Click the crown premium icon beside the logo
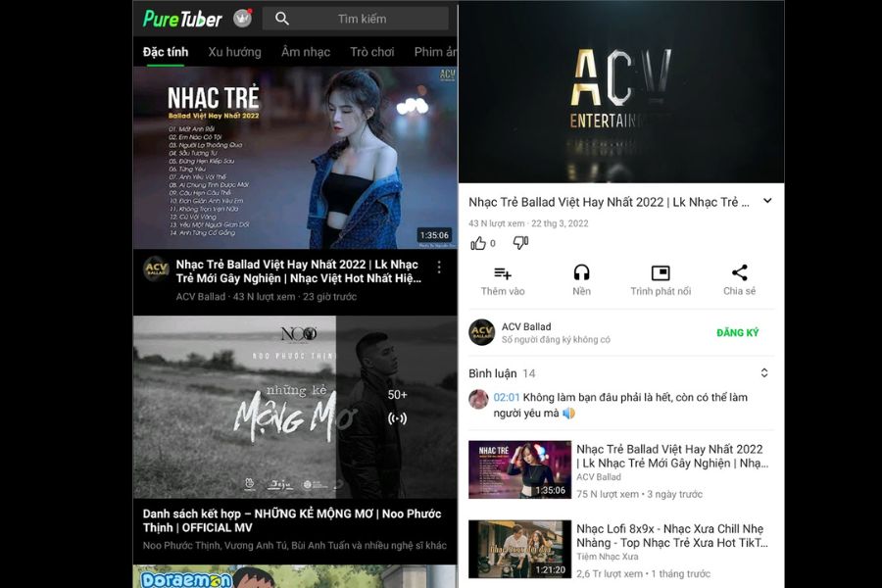 (x=242, y=19)
